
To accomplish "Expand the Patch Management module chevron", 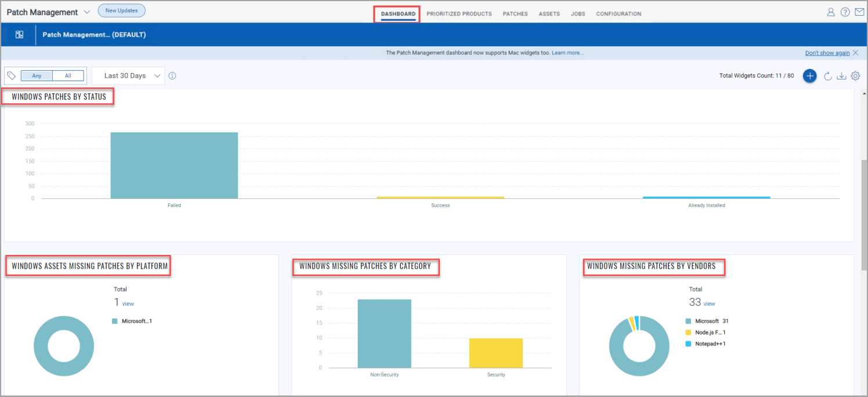I will pos(87,12).
